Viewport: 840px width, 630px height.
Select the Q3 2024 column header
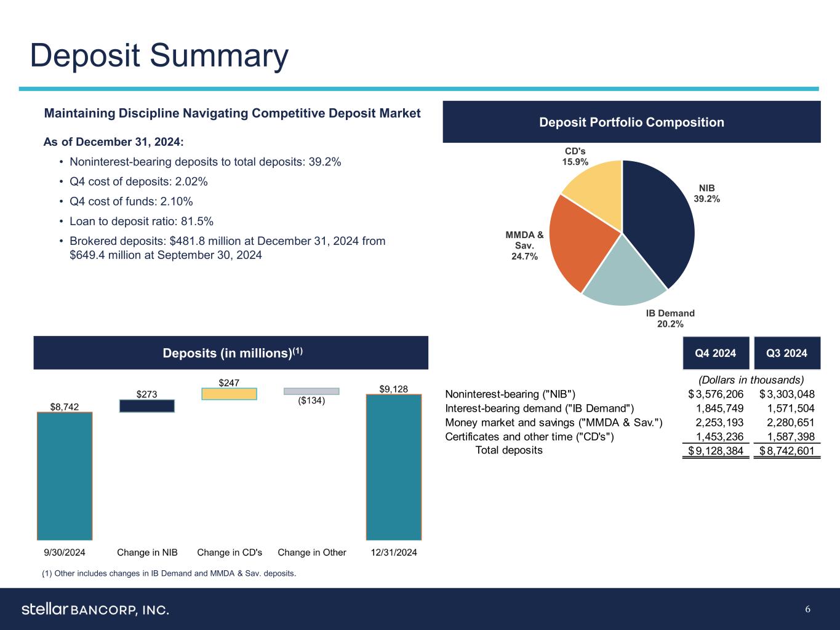click(786, 353)
